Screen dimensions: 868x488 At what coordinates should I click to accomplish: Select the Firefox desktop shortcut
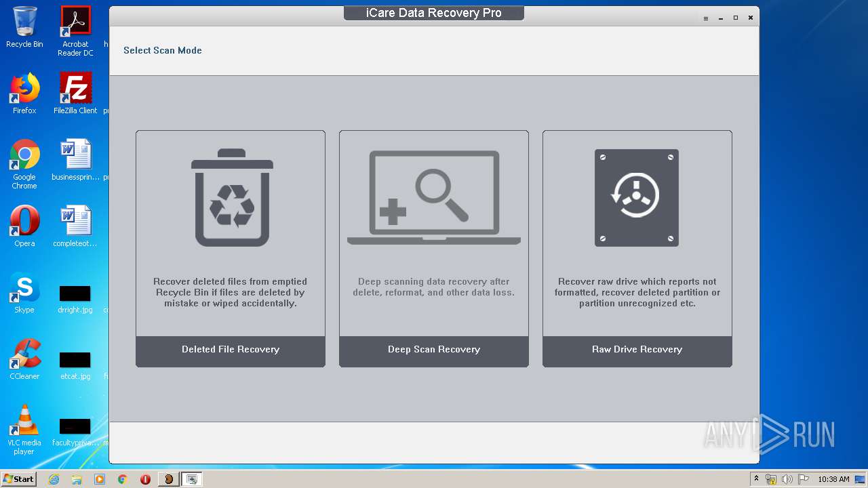point(24,94)
